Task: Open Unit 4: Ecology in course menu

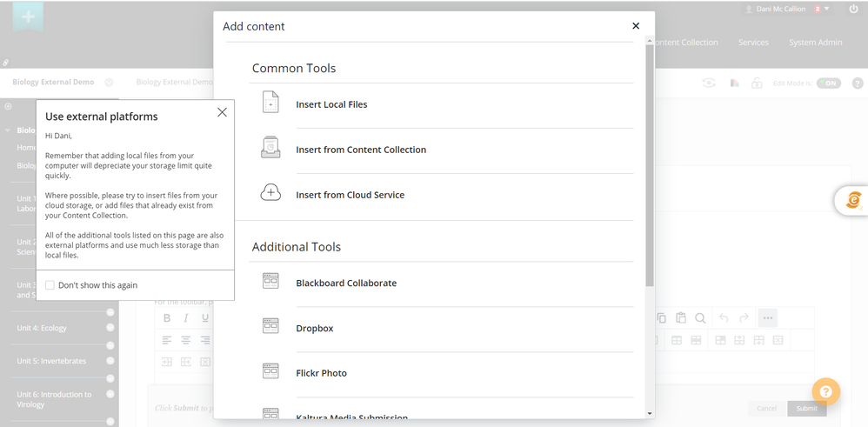Action: coord(42,328)
